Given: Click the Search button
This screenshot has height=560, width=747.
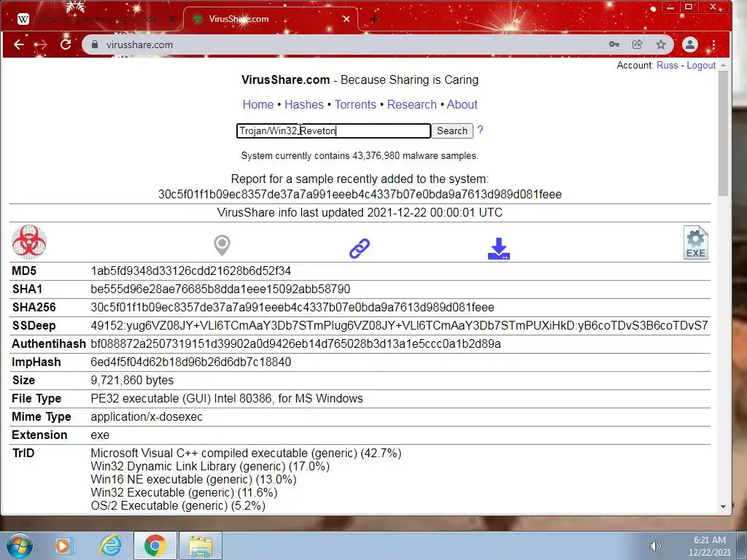Looking at the screenshot, I should (452, 131).
